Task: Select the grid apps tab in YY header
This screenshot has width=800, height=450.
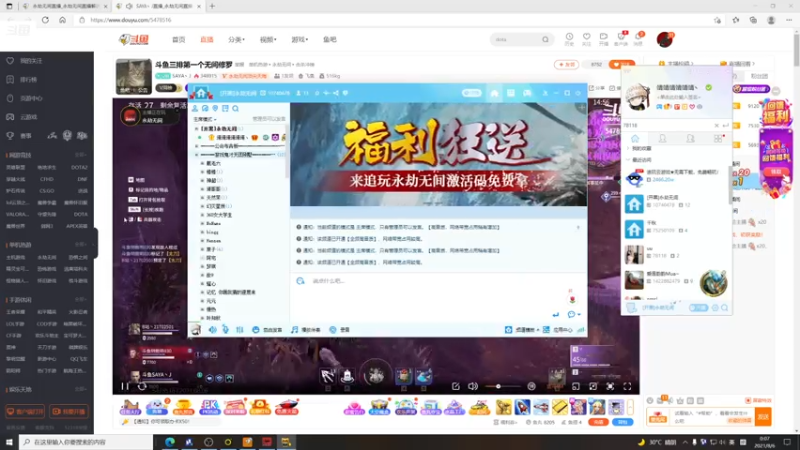Action: click(511, 93)
